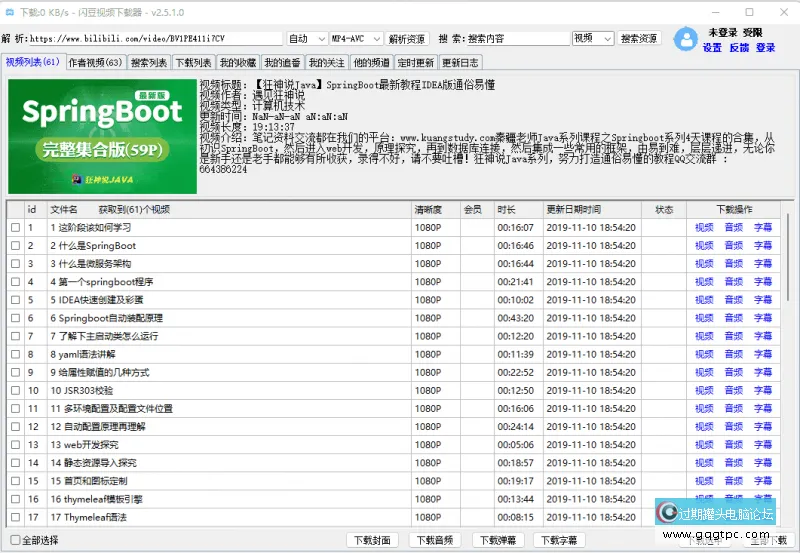Click the 搜索内容 search input field

point(518,39)
